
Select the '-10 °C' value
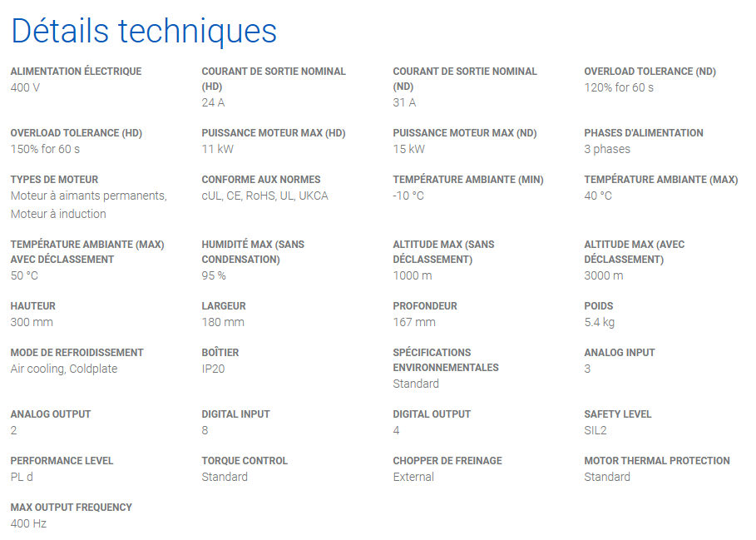tap(408, 196)
